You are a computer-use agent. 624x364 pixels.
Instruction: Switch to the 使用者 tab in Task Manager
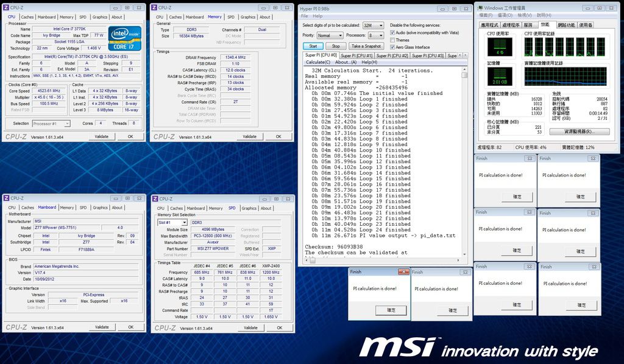(x=586, y=25)
